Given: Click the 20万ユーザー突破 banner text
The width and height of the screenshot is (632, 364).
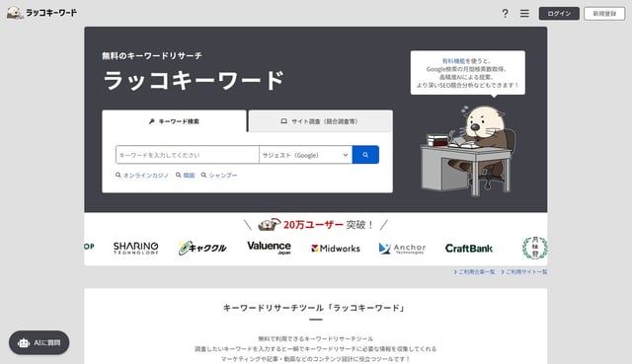Looking at the screenshot, I should click(x=329, y=225).
